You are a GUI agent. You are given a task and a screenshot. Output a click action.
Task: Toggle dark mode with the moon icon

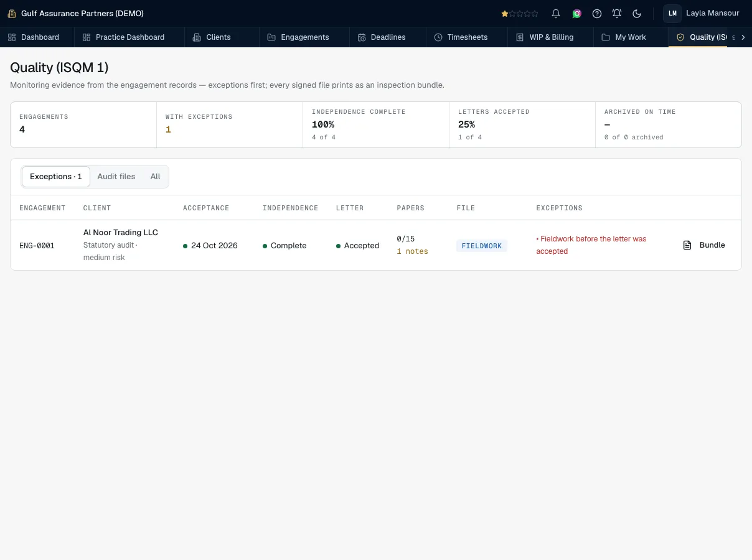[x=637, y=13]
